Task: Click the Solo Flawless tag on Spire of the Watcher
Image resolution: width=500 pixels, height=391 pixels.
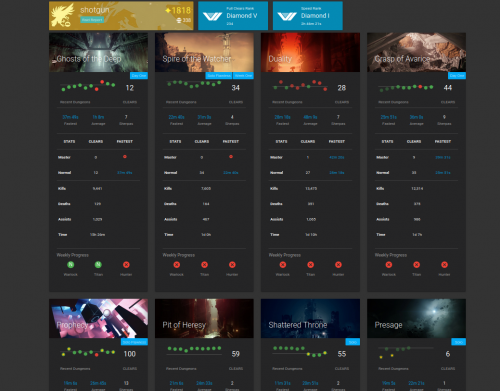Action: coord(219,76)
